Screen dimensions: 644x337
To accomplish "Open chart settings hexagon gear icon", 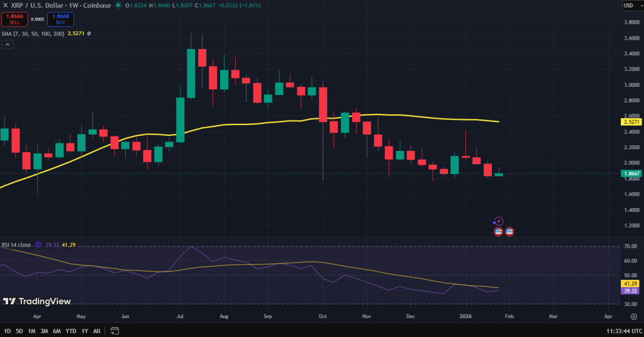I will 634,316.
